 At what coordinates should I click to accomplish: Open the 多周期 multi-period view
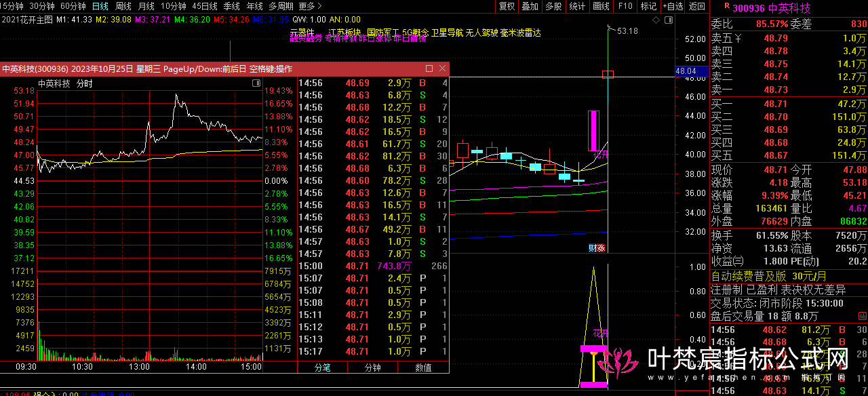(281, 6)
